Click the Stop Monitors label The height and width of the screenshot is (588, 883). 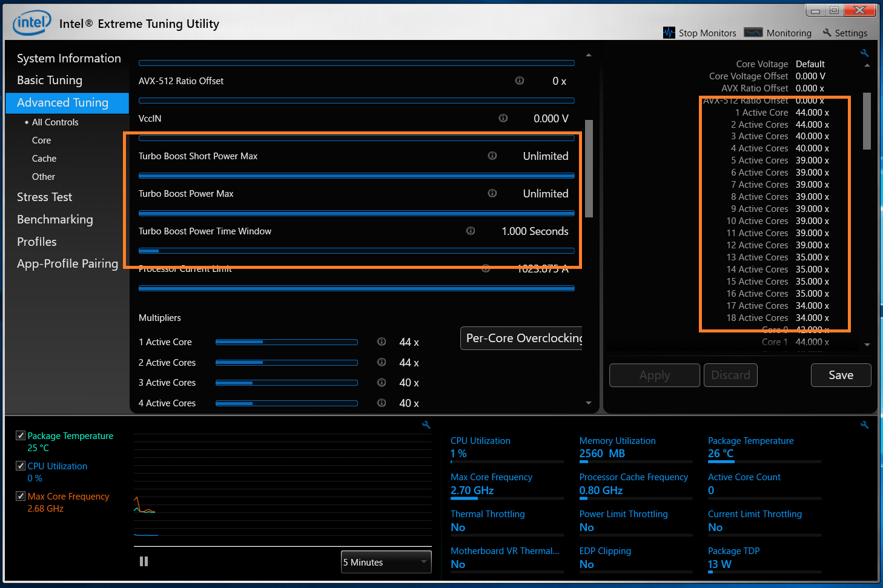707,33
